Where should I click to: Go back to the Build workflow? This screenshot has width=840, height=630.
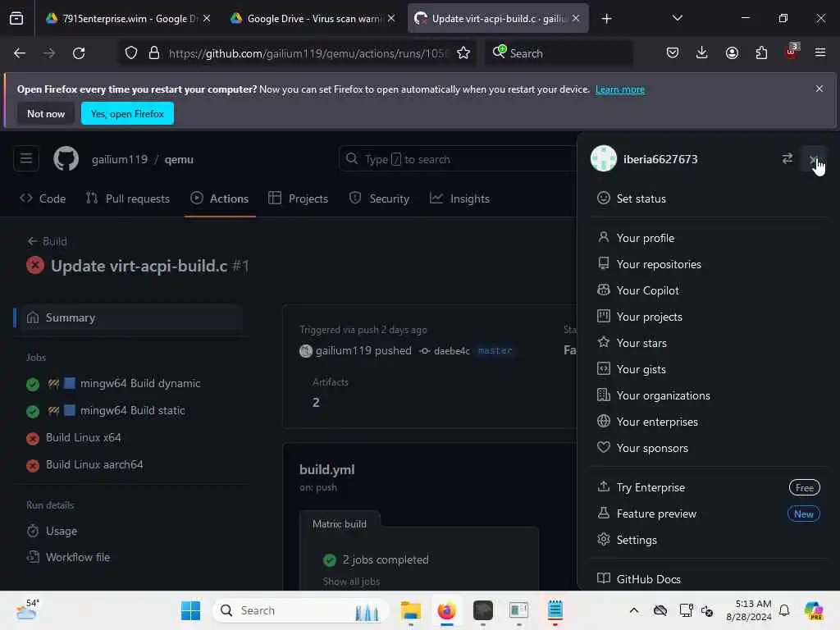click(x=47, y=241)
